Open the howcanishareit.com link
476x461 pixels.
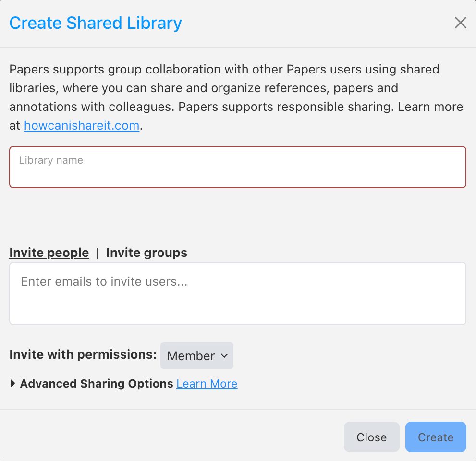pyautogui.click(x=82, y=125)
